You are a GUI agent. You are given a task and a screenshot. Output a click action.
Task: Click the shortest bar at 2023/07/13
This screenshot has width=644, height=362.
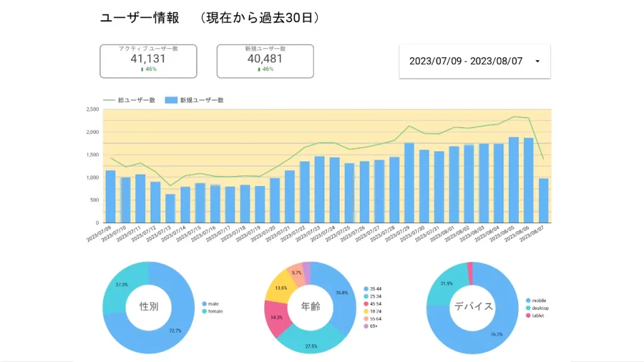coord(170,208)
